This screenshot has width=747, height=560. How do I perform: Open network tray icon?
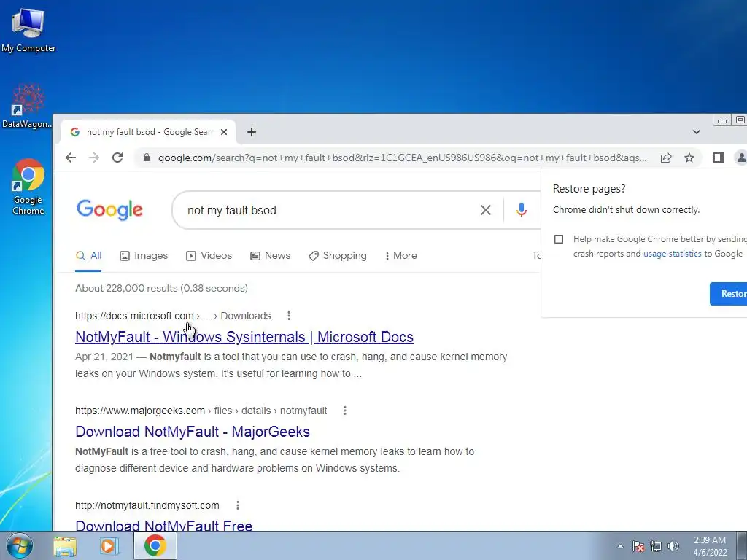point(656,546)
